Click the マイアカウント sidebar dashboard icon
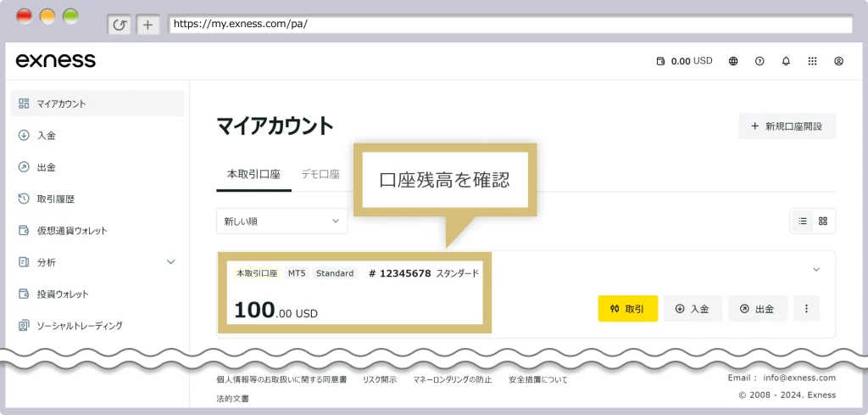Image resolution: width=868 pixels, height=415 pixels. (x=23, y=104)
